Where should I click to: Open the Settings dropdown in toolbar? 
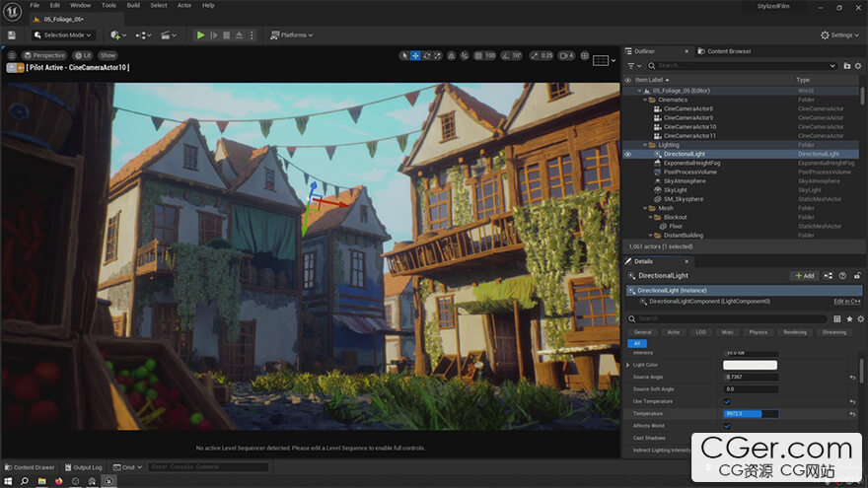point(839,35)
